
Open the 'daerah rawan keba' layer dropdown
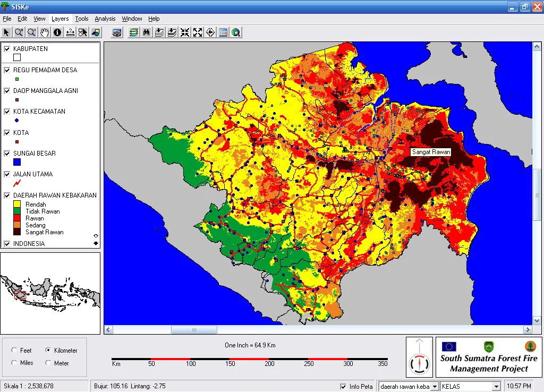click(434, 386)
